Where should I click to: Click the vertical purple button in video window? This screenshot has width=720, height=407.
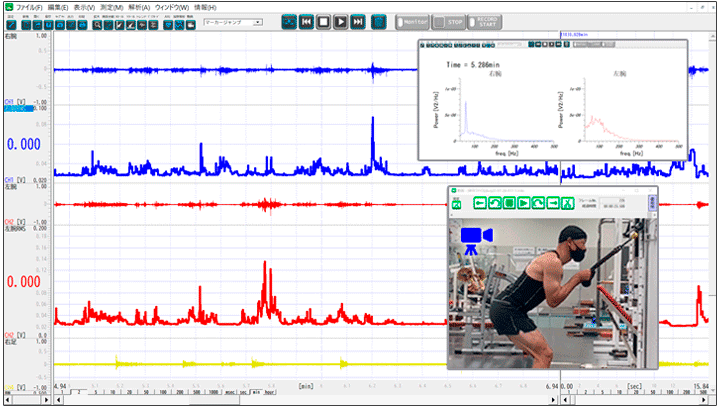[x=652, y=203]
